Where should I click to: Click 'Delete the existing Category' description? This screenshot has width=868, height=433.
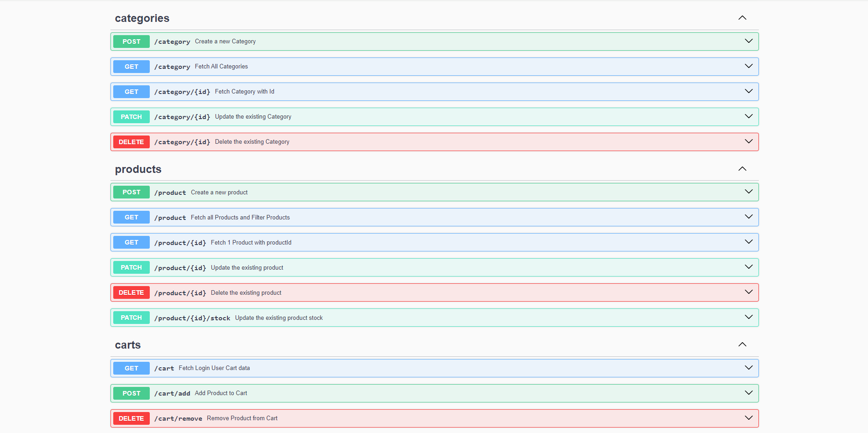(x=252, y=141)
